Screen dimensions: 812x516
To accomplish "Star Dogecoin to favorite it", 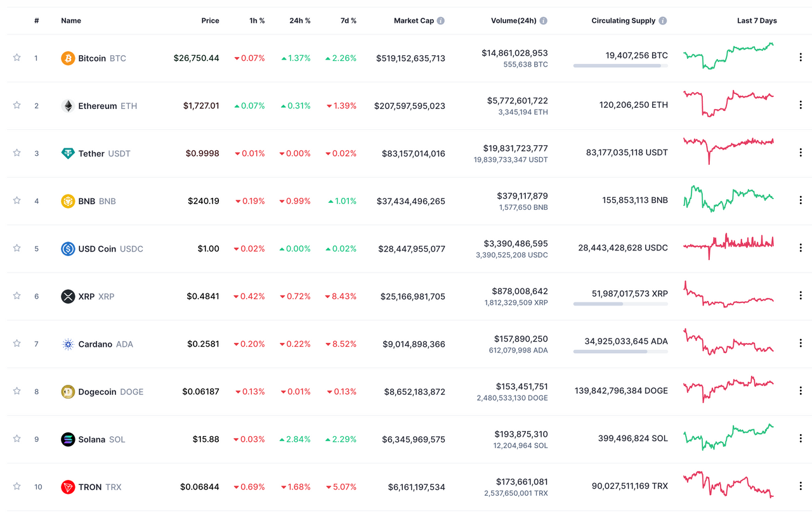I will pyautogui.click(x=16, y=391).
